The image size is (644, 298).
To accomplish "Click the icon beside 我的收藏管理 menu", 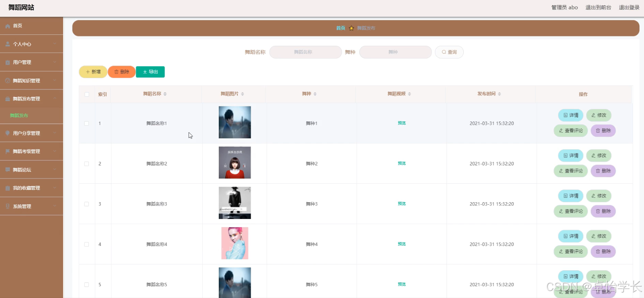I will click(x=8, y=188).
